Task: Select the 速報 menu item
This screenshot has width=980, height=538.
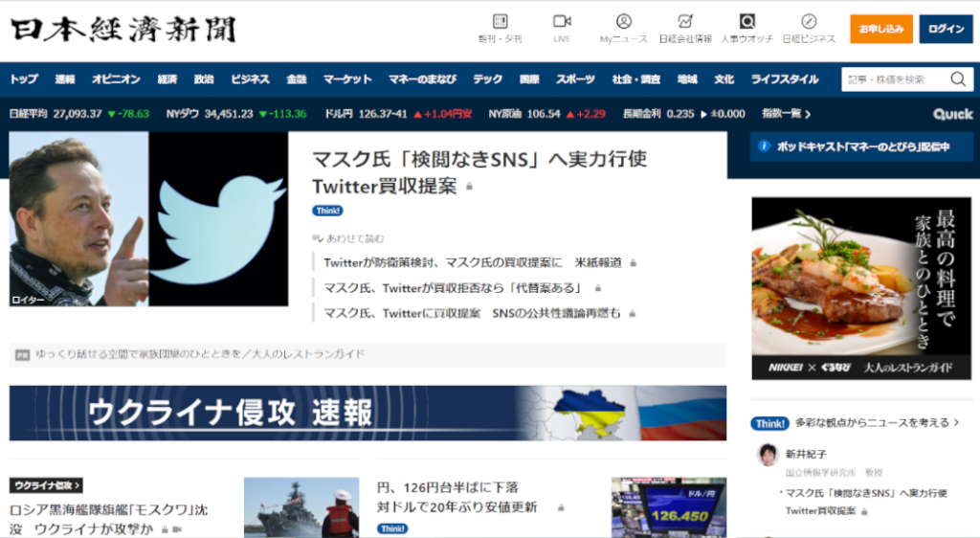Action: (x=65, y=79)
